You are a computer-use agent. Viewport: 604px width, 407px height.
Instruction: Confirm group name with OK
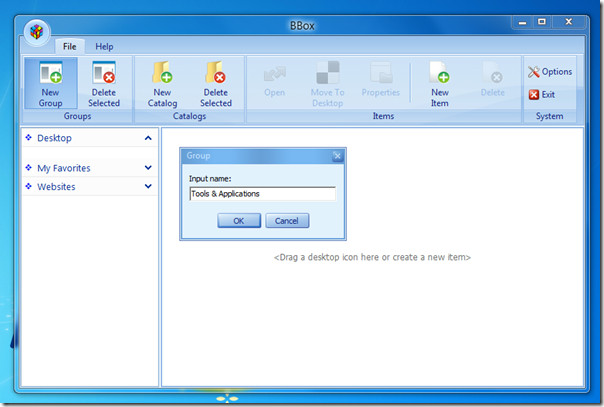coord(239,221)
